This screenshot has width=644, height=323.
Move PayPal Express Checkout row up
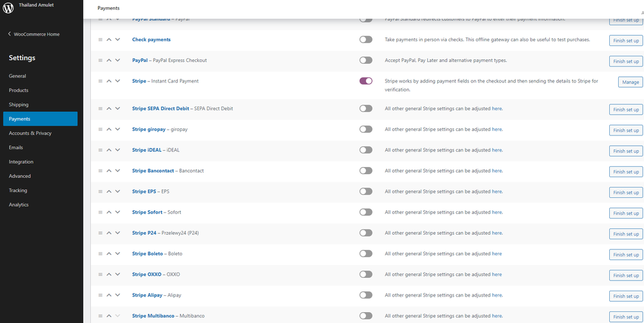109,60
